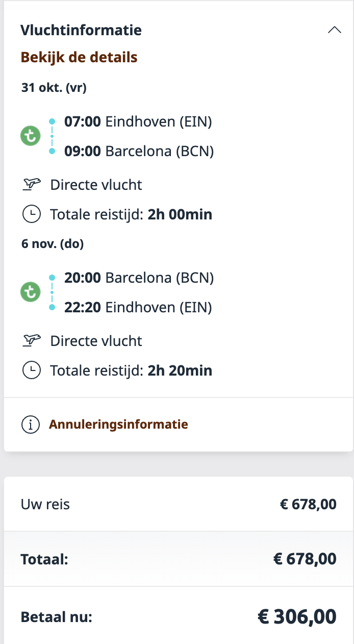Screen dimensions: 354x644
Task: Click the return Directe vlucht airplane icon
Action: (32, 340)
